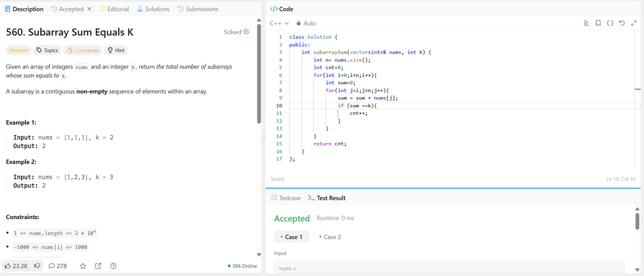
Task: Open the Submissions tab
Action: pyautogui.click(x=197, y=9)
